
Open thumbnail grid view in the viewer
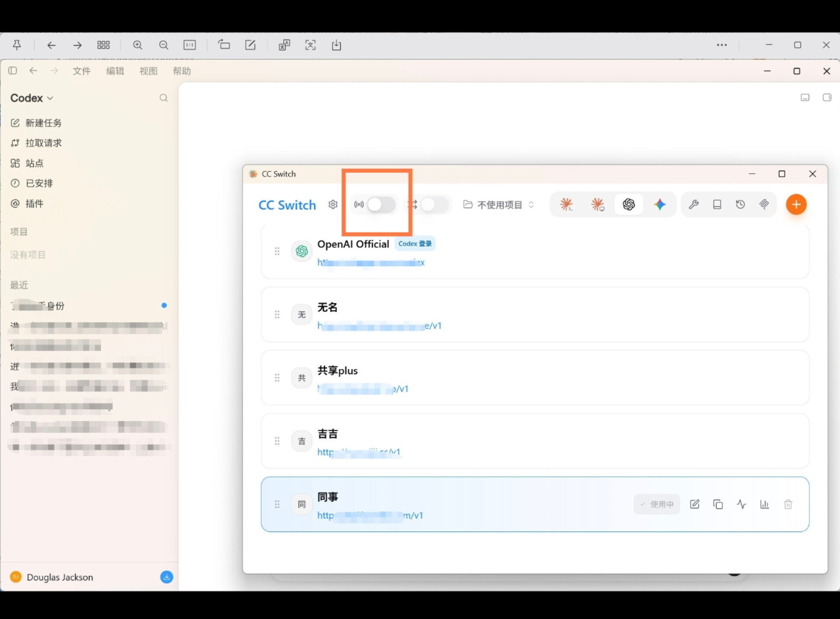103,45
